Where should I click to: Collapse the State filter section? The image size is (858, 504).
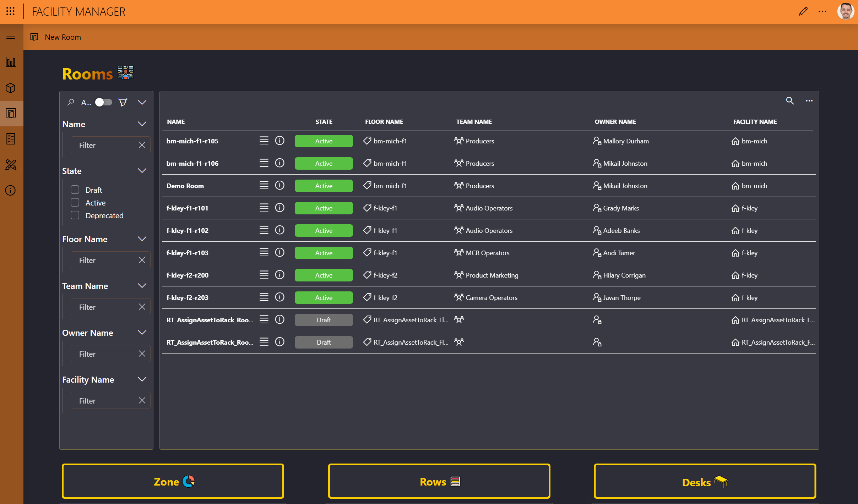pos(142,171)
